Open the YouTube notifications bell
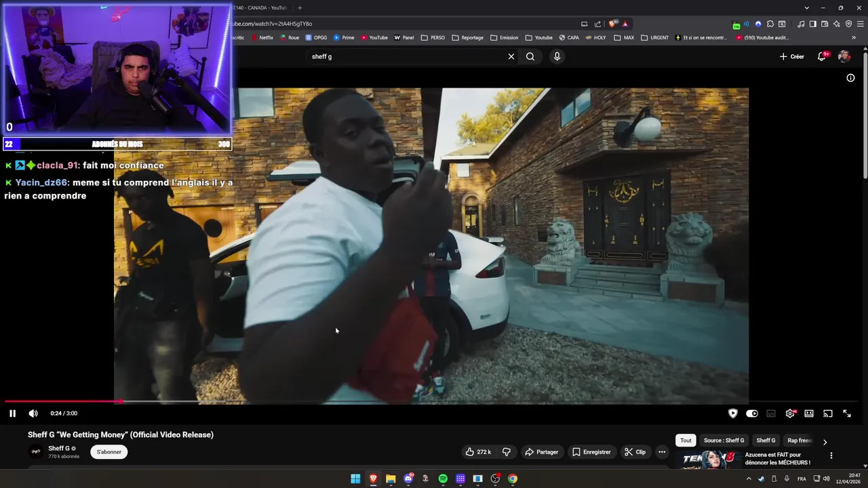868x488 pixels. pos(822,56)
